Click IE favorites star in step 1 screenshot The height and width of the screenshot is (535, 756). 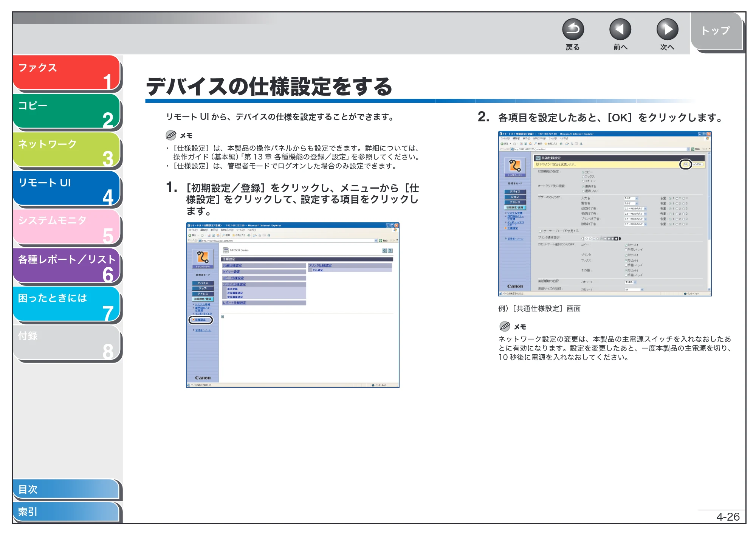click(x=234, y=235)
